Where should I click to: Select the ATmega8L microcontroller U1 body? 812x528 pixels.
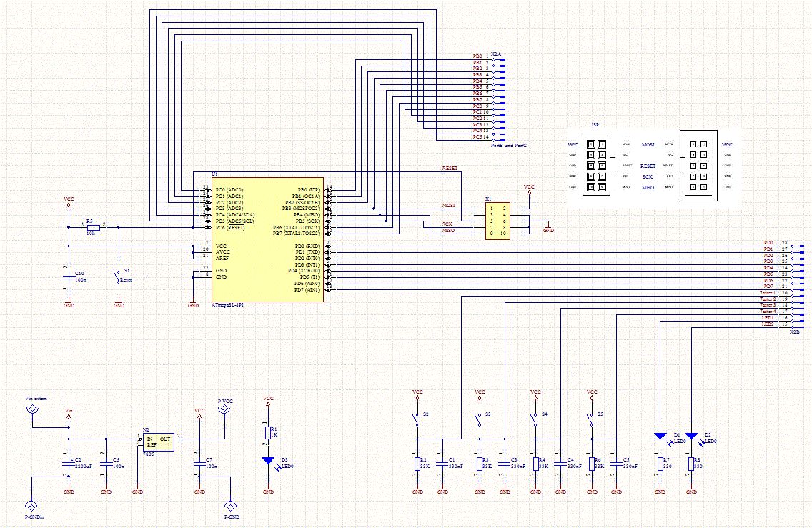click(268, 239)
